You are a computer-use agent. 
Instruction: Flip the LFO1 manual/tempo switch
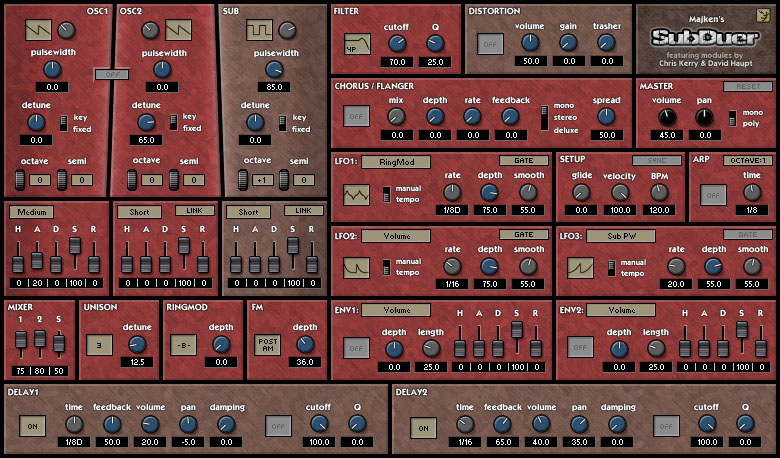pos(386,194)
